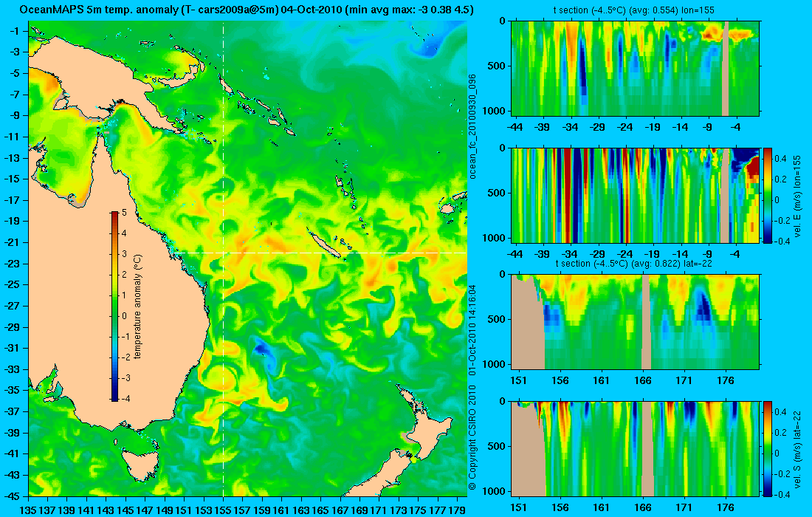Open the southward velocity section plot
Image resolution: width=812 pixels, height=517 pixels.
(x=635, y=448)
